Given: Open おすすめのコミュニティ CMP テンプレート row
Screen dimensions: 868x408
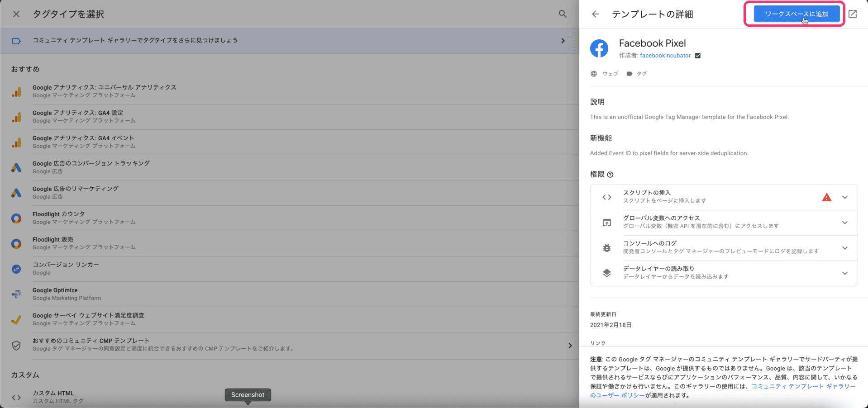Looking at the screenshot, I should pyautogui.click(x=290, y=345).
